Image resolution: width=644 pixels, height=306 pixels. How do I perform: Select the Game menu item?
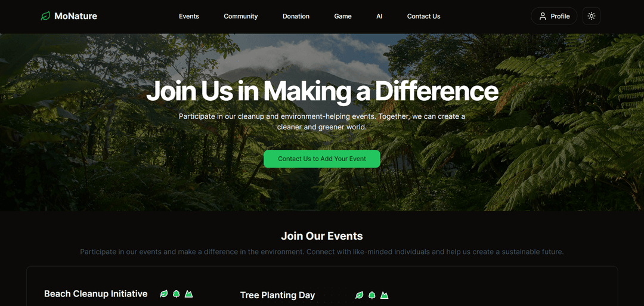(342, 17)
